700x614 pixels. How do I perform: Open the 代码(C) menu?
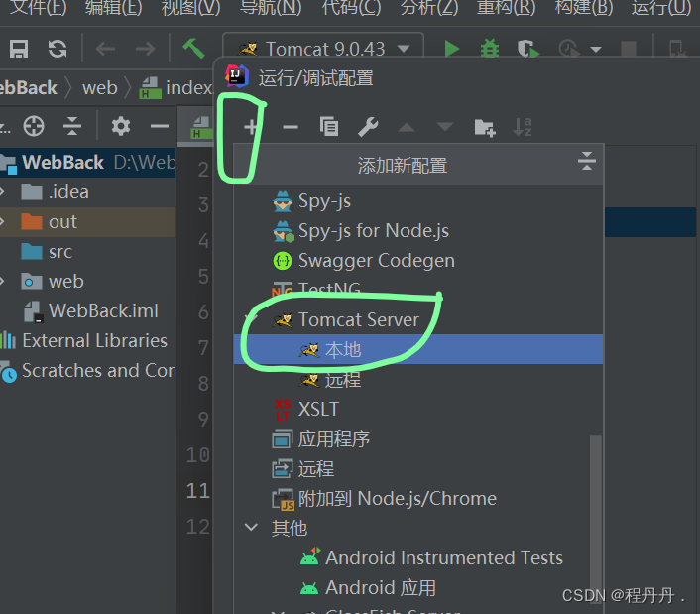351,8
